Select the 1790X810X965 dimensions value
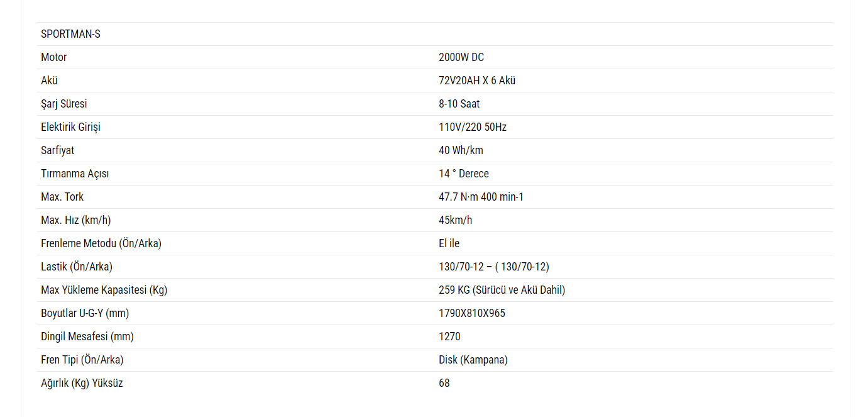 (x=472, y=313)
